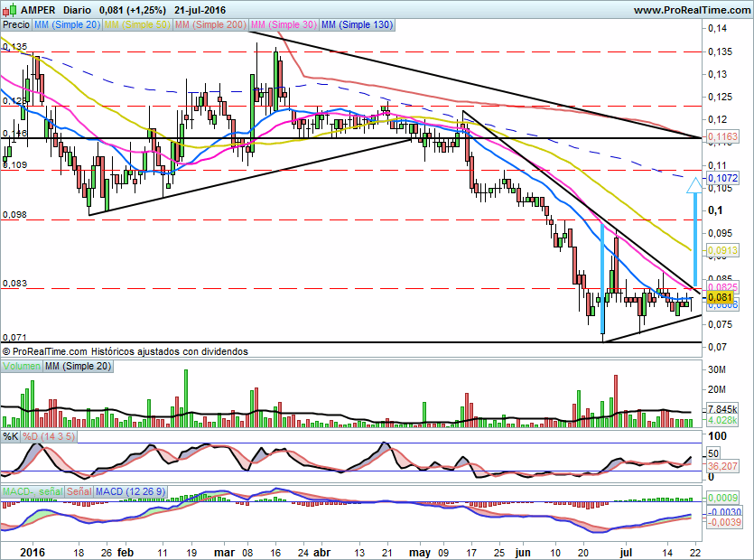This screenshot has width=754, height=560.
Task: Open the MM (Simple 200) moving average label
Action: coord(210,24)
